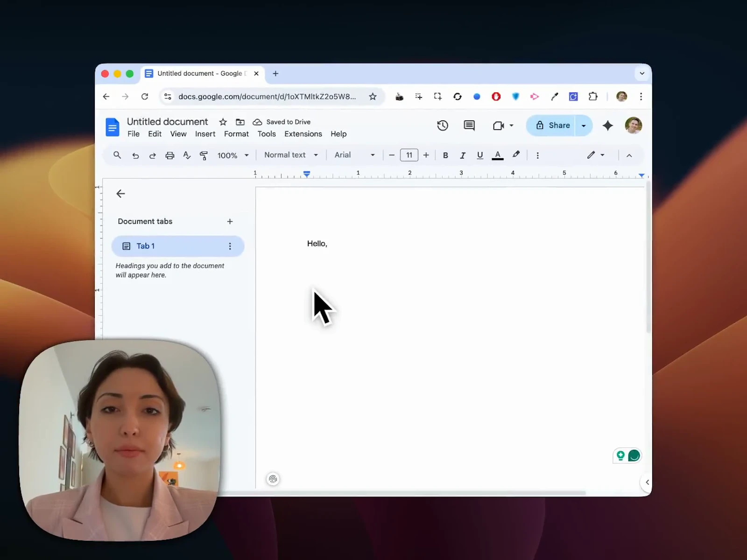Open the Edit menu
Screen dimensions: 747x560
pos(155,134)
